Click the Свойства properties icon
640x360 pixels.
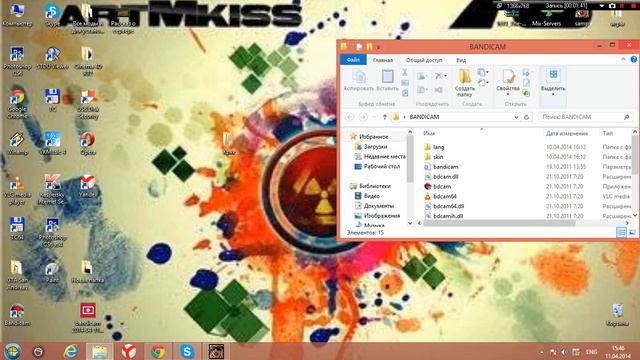[508, 76]
